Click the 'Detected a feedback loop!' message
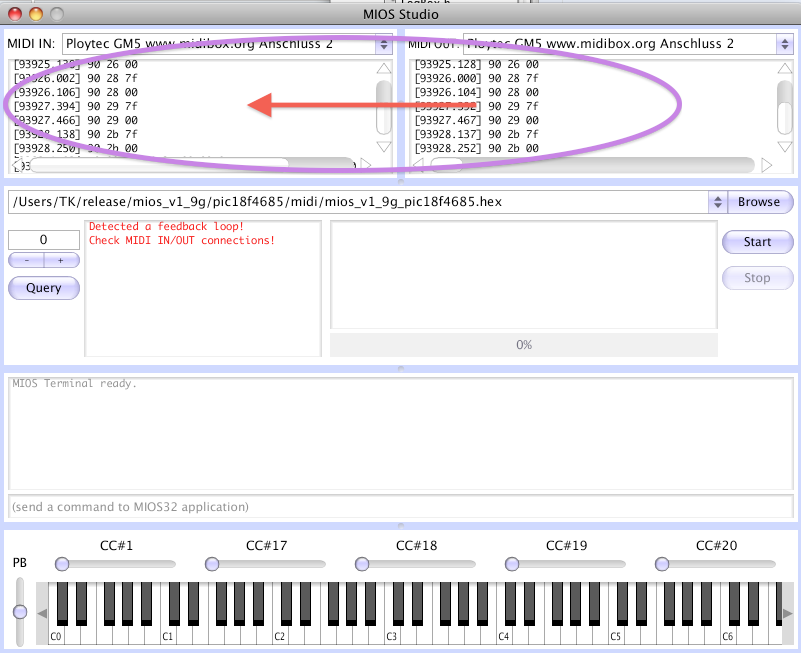 pyautogui.click(x=167, y=226)
